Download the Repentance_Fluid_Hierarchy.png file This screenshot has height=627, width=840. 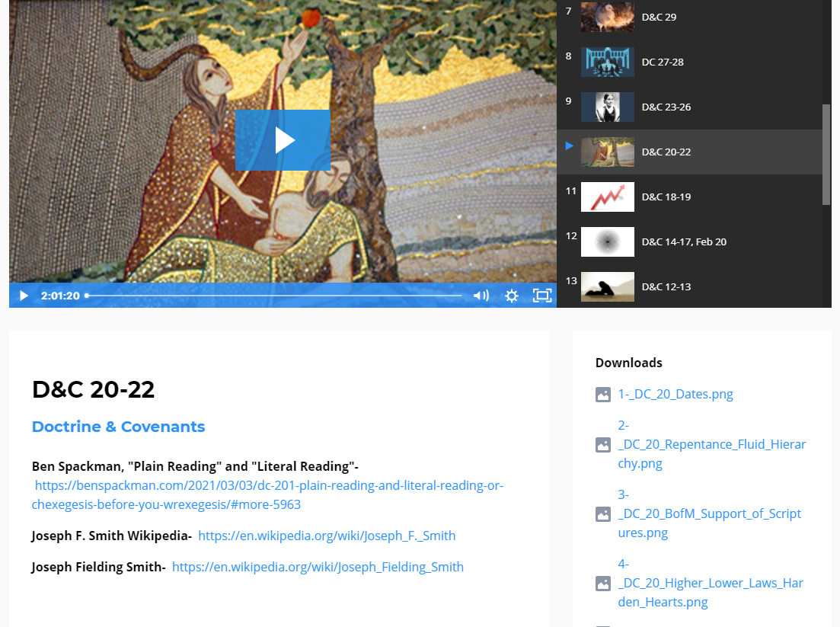711,444
